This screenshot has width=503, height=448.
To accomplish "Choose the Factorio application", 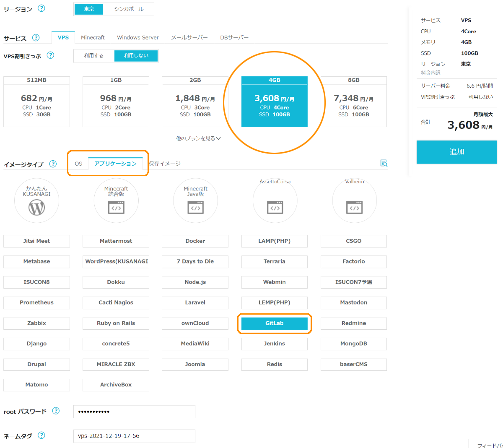I will coord(354,261).
